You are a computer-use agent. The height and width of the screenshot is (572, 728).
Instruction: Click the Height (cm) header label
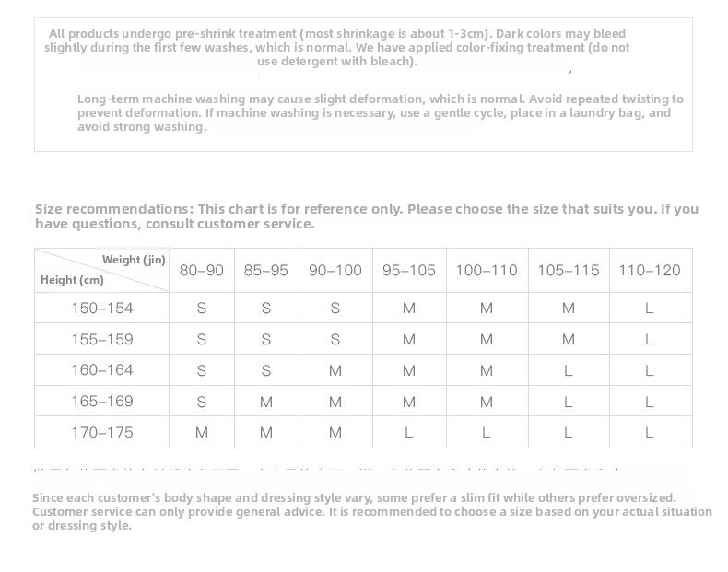(x=72, y=280)
